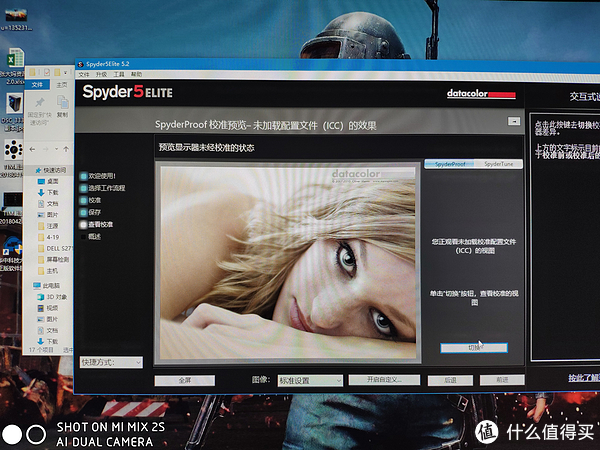The image size is (600, 450).
Task: Select the 屏幕检测 folder in Explorer
Action: point(53,259)
